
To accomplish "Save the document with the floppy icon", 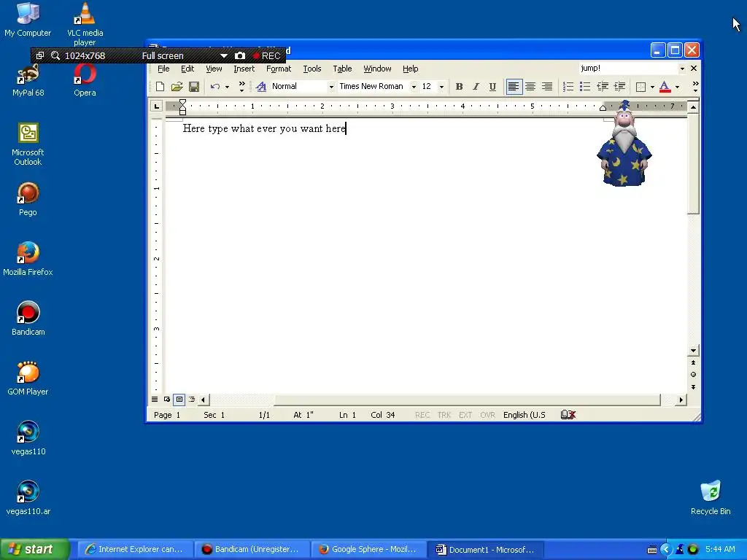I will [x=194, y=87].
